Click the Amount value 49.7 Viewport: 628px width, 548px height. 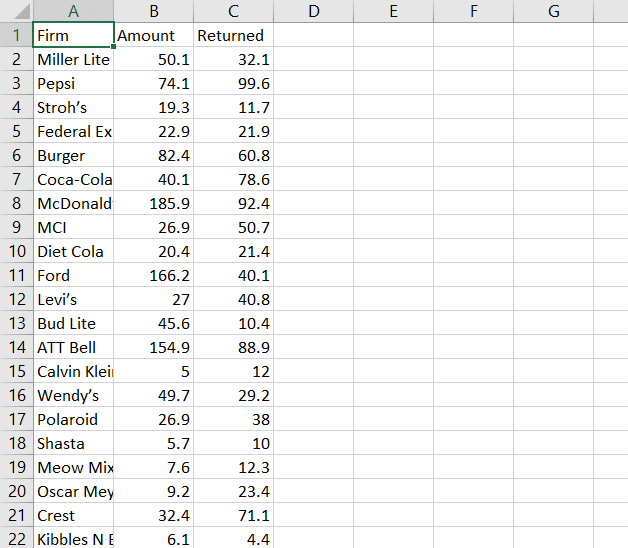pos(154,395)
